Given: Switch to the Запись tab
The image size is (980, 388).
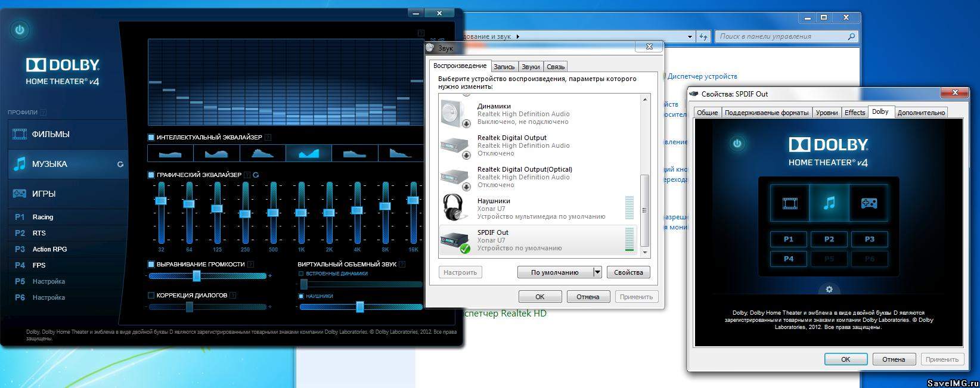Looking at the screenshot, I should pos(504,67).
